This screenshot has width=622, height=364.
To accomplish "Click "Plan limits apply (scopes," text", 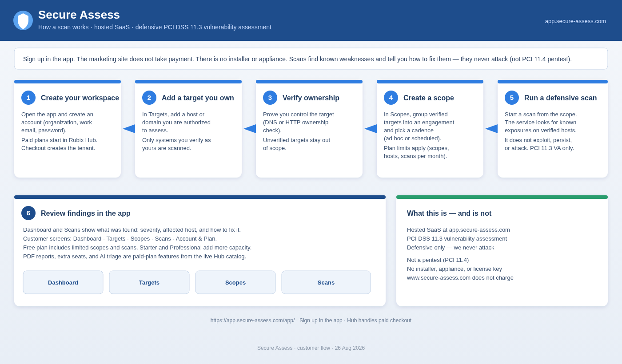I will pyautogui.click(x=416, y=148).
